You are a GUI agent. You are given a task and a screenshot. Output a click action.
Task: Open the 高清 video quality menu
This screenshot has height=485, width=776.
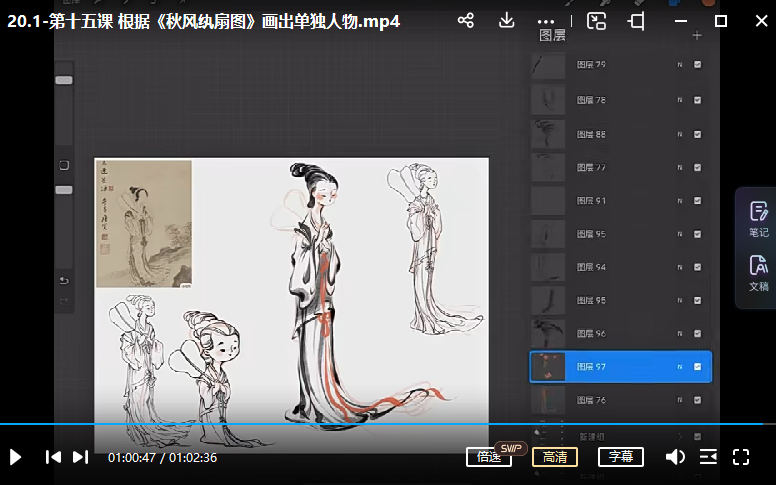[x=555, y=457]
